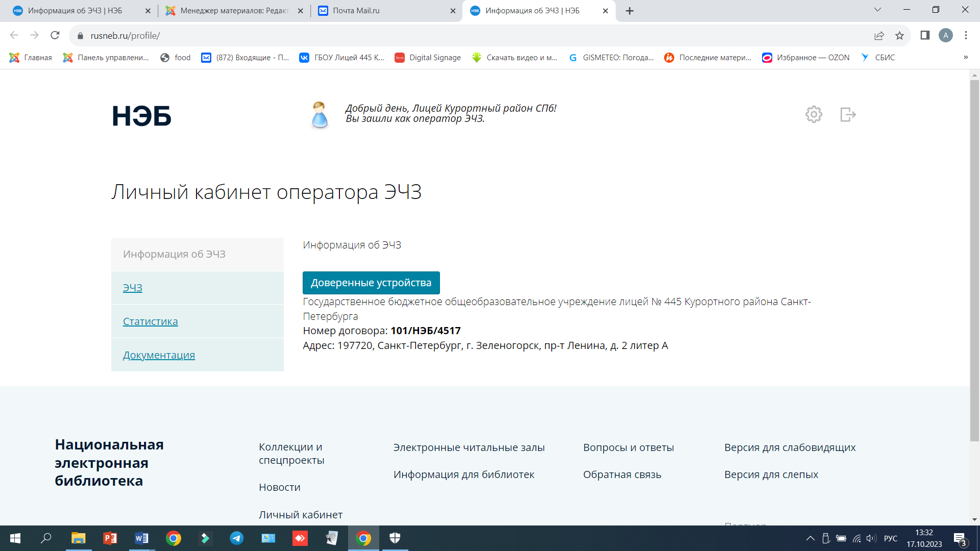Open the GISMETEO Погода bookmark

(x=611, y=58)
